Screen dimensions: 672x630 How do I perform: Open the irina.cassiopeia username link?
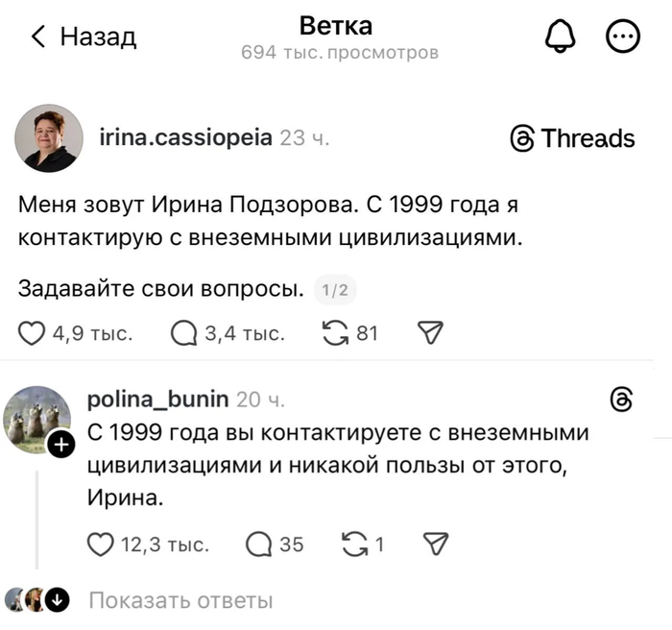[x=185, y=137]
